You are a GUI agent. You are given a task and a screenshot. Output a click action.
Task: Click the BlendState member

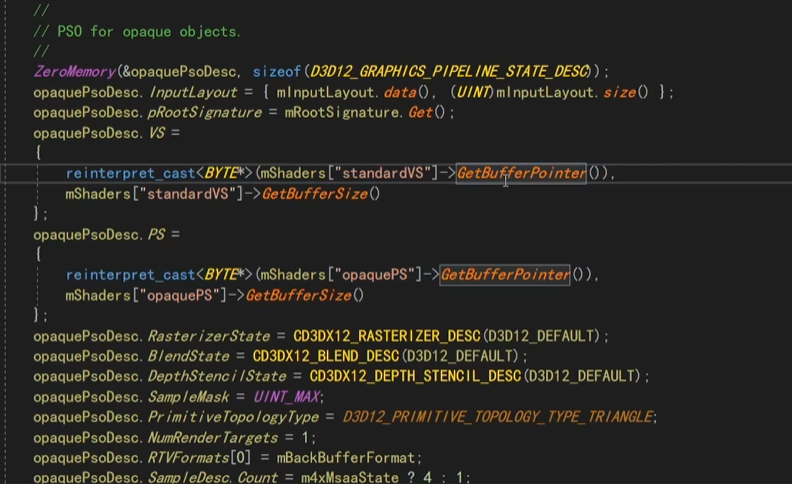(188, 356)
